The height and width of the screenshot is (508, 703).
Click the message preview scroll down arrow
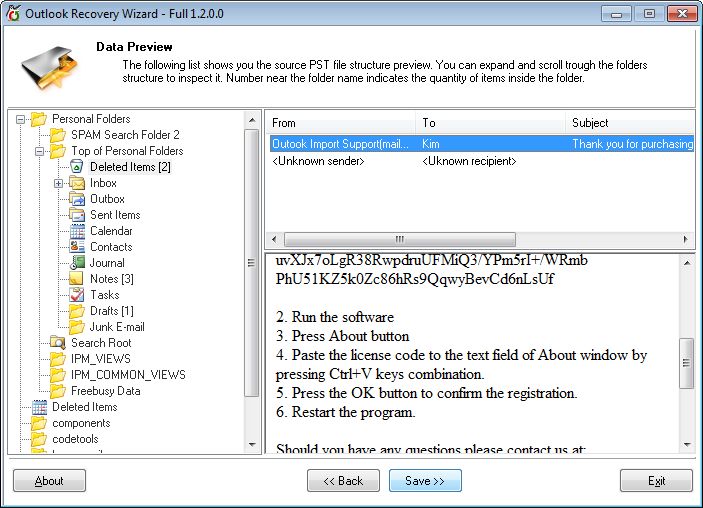click(x=686, y=445)
